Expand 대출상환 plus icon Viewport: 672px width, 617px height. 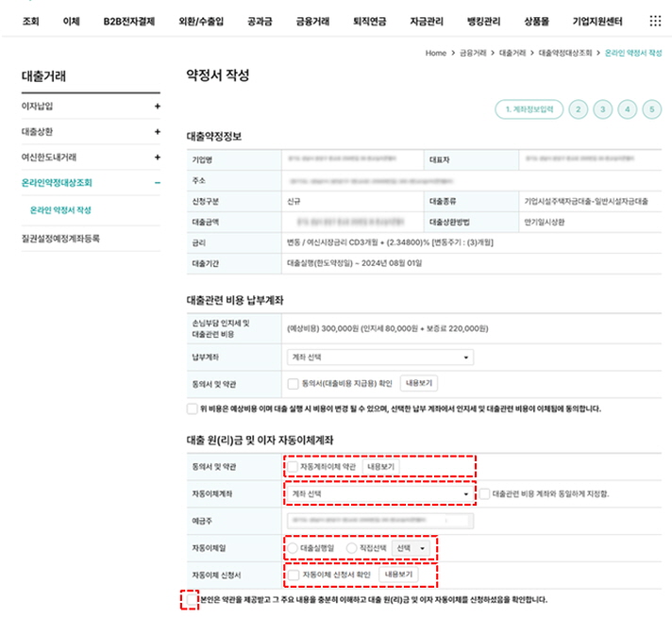point(158,132)
